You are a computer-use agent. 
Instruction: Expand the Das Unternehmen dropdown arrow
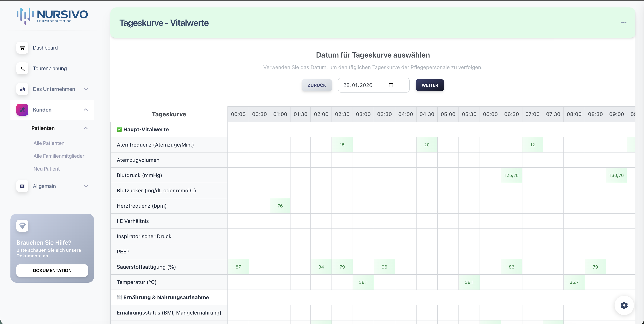click(x=86, y=89)
